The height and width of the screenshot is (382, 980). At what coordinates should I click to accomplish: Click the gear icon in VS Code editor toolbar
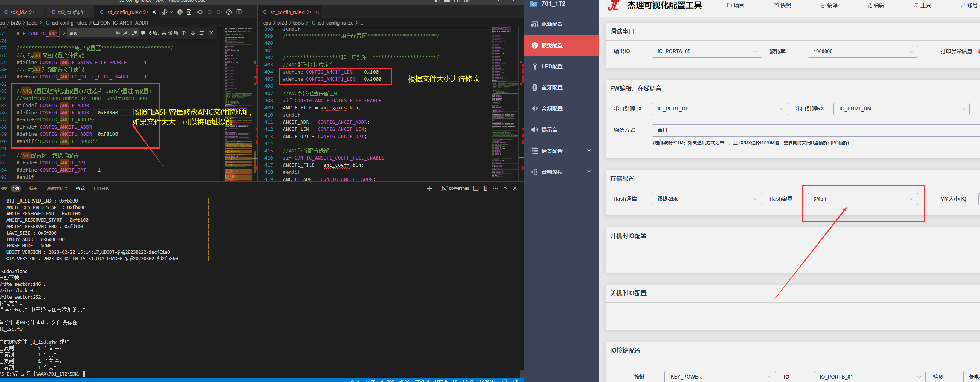(180, 12)
